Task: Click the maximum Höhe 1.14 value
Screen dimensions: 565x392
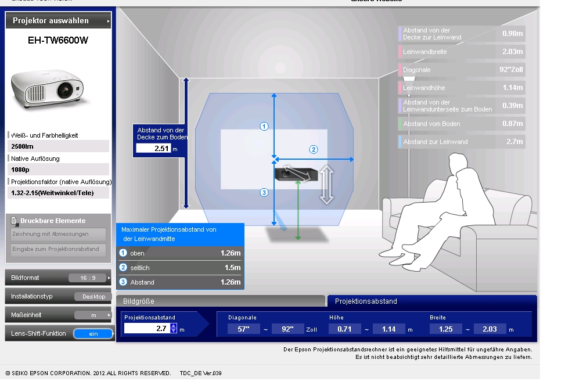Action: pyautogui.click(x=389, y=329)
